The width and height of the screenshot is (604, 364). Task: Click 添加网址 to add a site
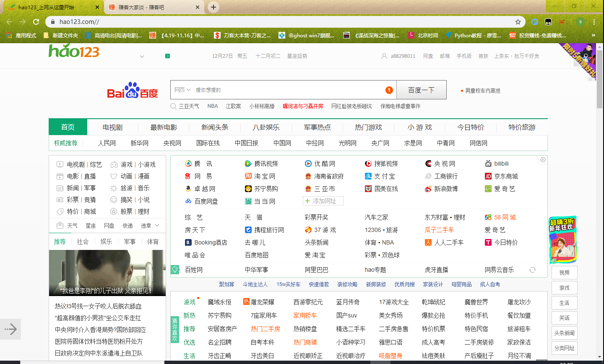tap(323, 201)
